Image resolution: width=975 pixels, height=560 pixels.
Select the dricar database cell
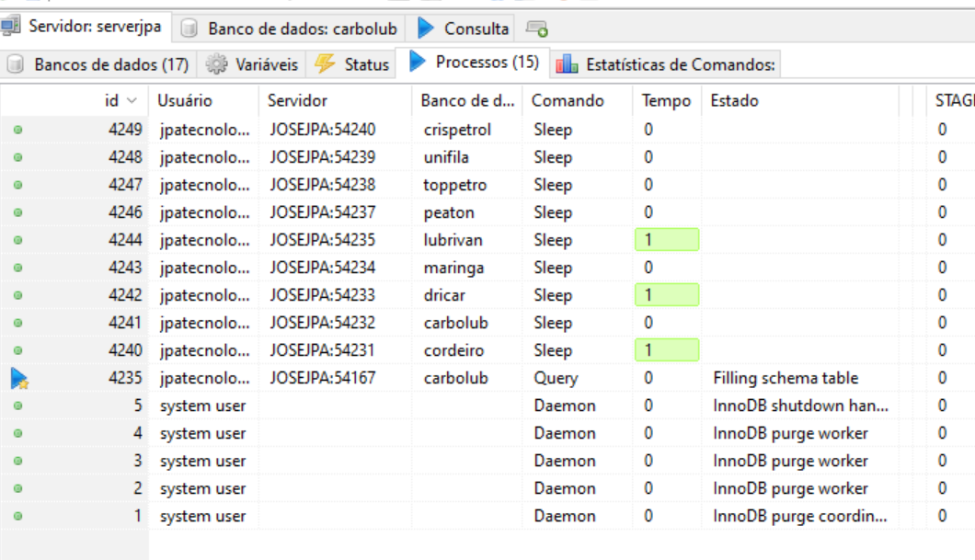click(x=467, y=295)
